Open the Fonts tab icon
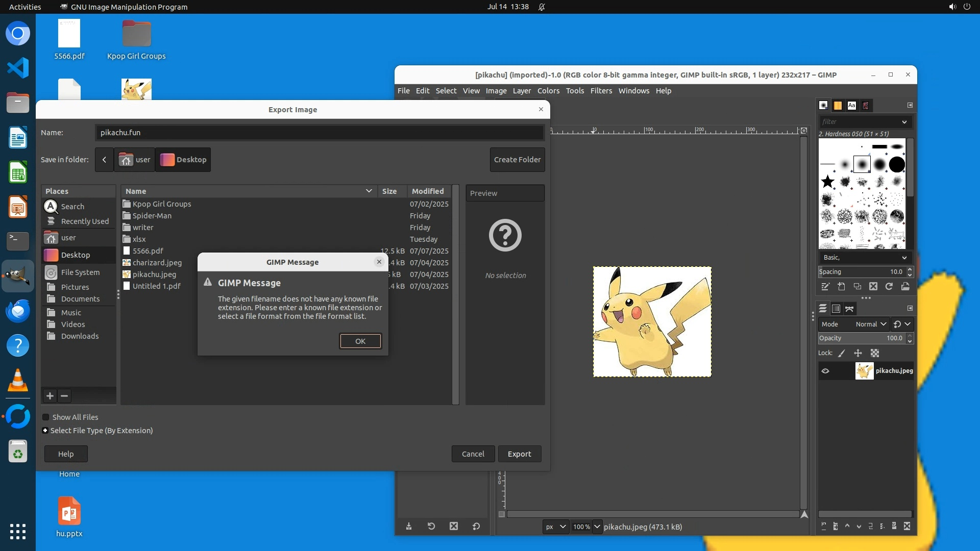This screenshot has height=551, width=980. 851,106
